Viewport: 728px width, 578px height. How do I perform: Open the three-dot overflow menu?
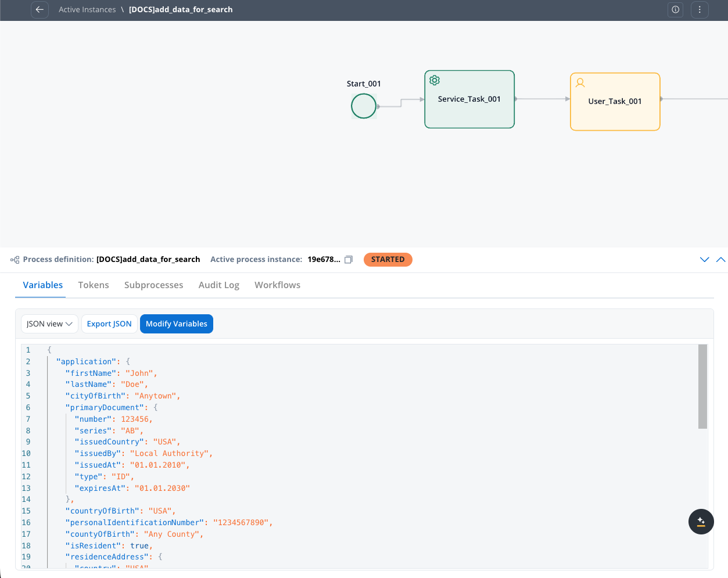coord(700,10)
